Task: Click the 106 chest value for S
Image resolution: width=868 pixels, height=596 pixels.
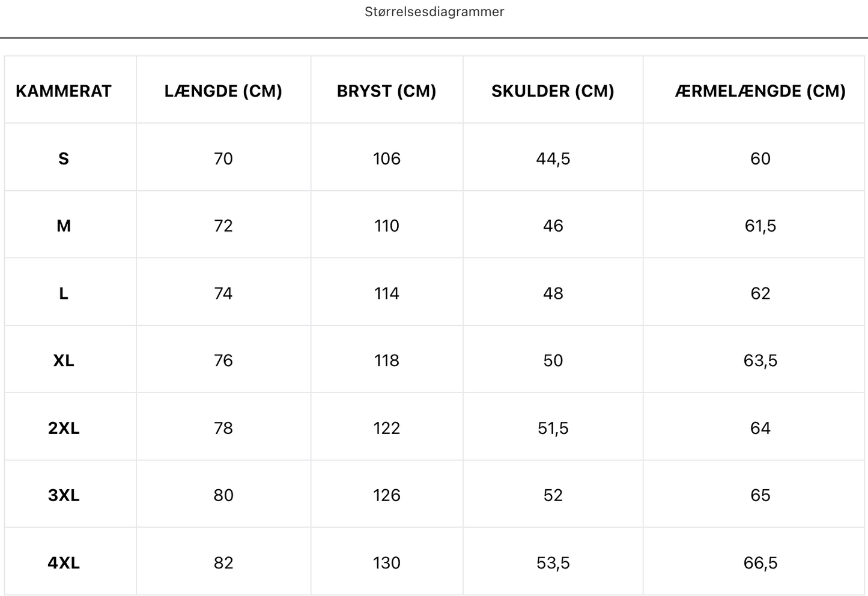Action: [x=387, y=158]
